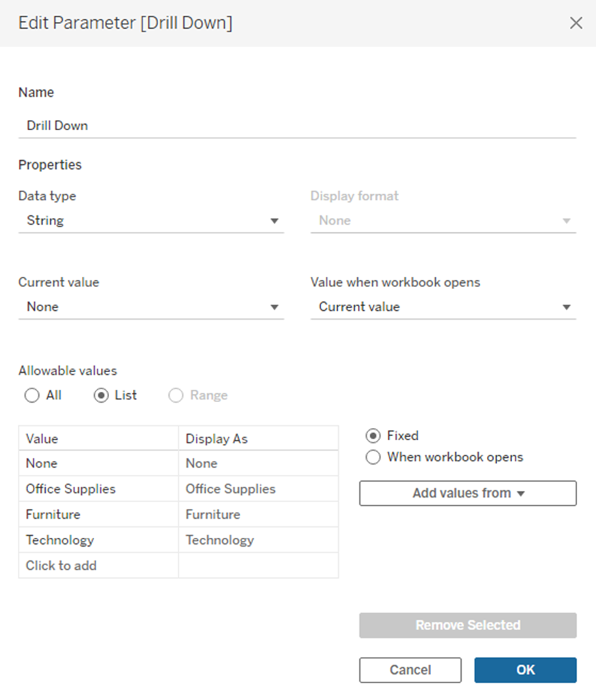Expand the Current value dropdown
Viewport: 596px width, 700px height.
[151, 307]
